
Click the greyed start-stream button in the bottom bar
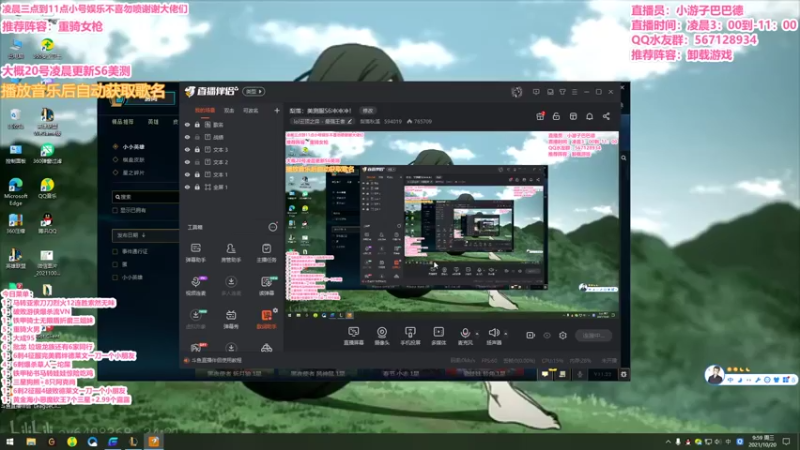pyautogui.click(x=594, y=335)
